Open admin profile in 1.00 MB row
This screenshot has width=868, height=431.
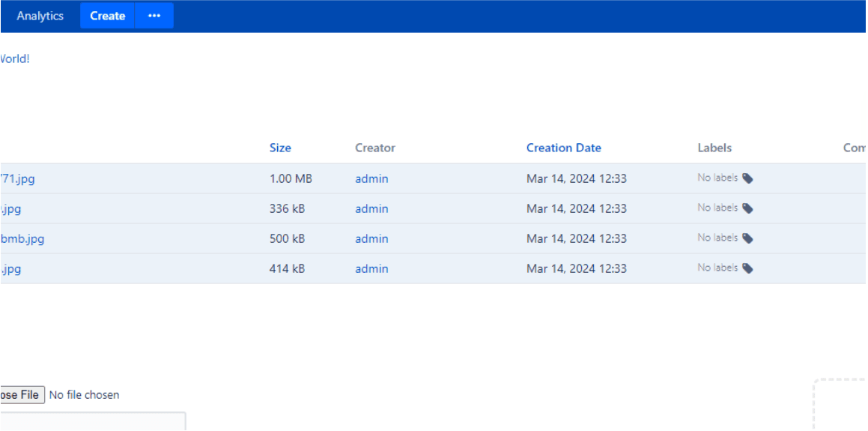[371, 179]
